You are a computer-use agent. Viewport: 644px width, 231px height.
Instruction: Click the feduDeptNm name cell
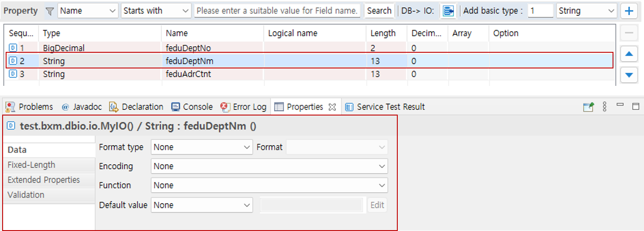pos(212,61)
